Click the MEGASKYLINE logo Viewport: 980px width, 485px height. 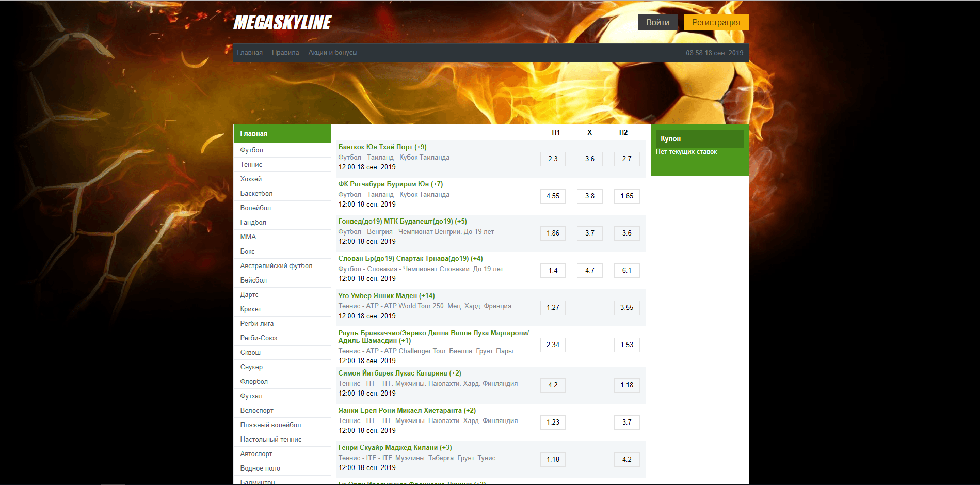point(282,23)
